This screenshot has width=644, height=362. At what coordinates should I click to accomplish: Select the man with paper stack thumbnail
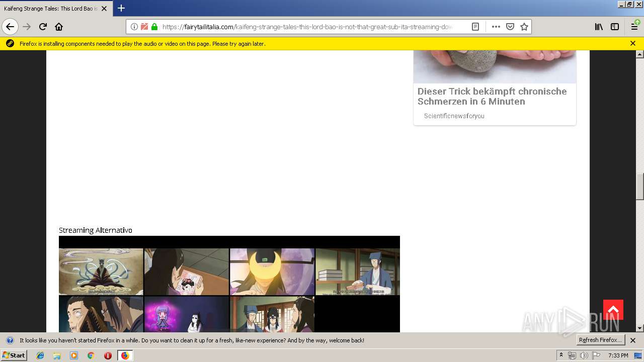point(358,271)
